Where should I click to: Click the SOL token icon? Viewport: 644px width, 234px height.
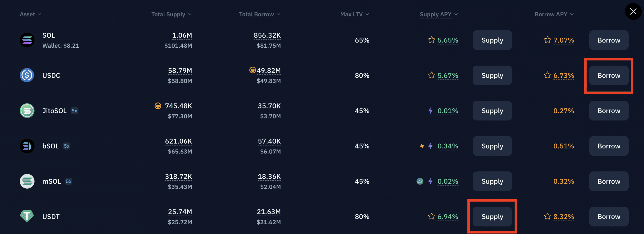pyautogui.click(x=27, y=40)
